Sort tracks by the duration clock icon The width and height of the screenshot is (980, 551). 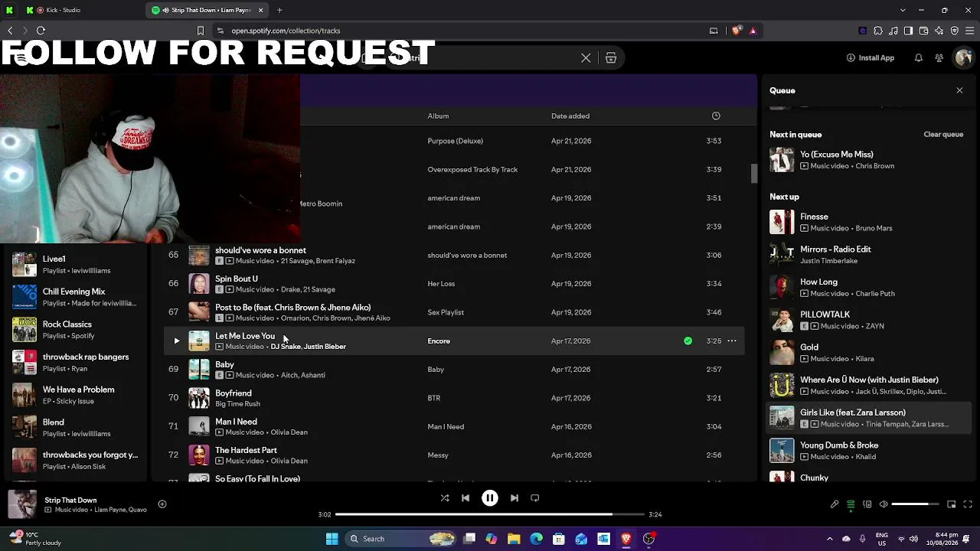click(x=716, y=116)
